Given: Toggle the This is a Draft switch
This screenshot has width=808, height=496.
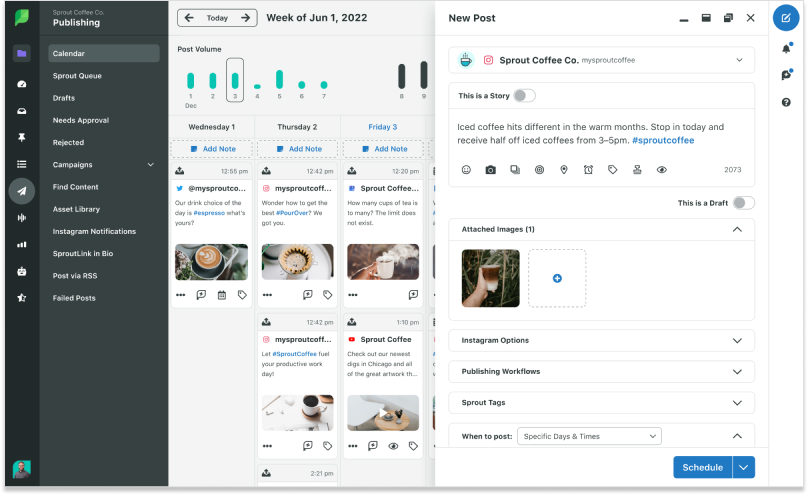Looking at the screenshot, I should point(744,203).
